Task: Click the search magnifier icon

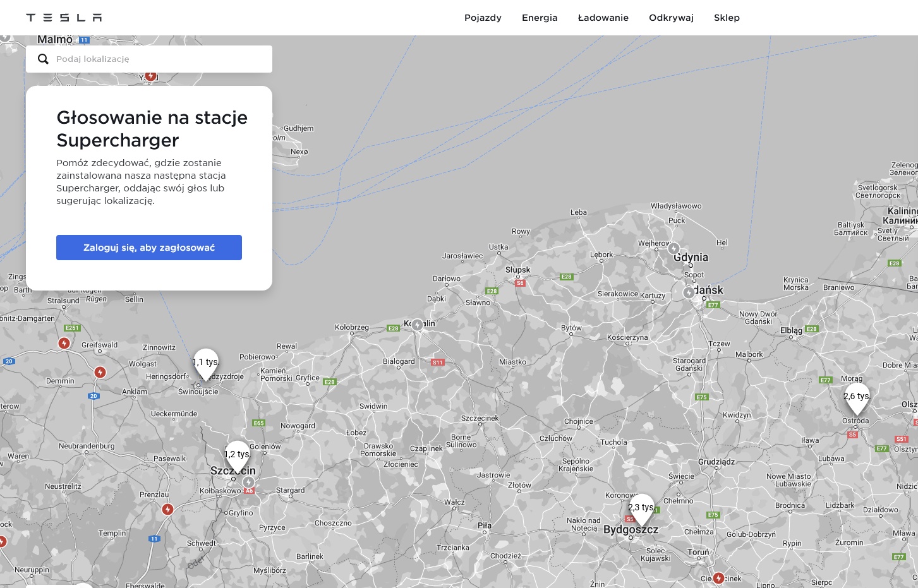Action: point(43,59)
